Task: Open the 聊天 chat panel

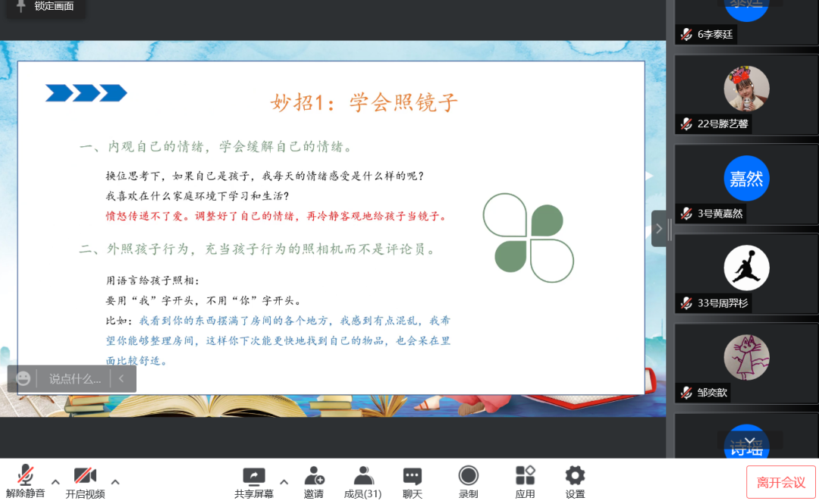Action: [413, 476]
